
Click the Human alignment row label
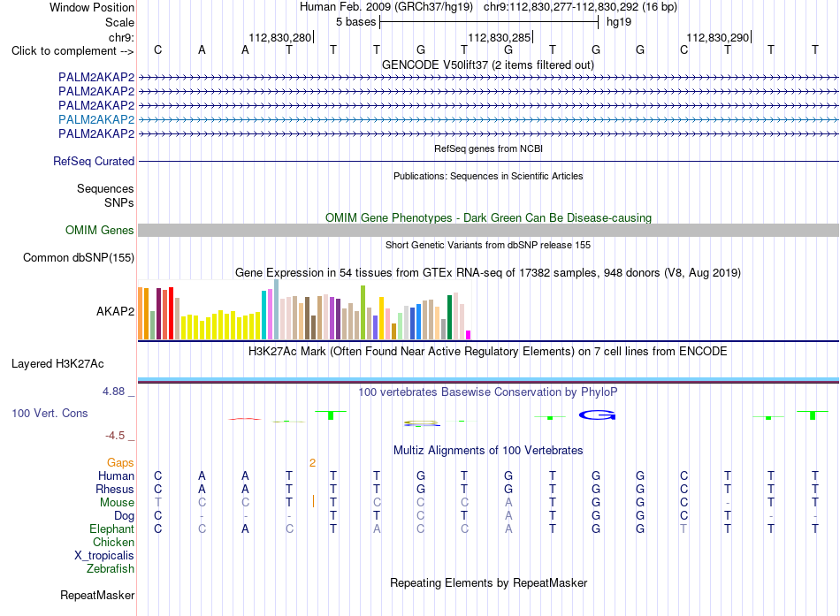point(116,476)
